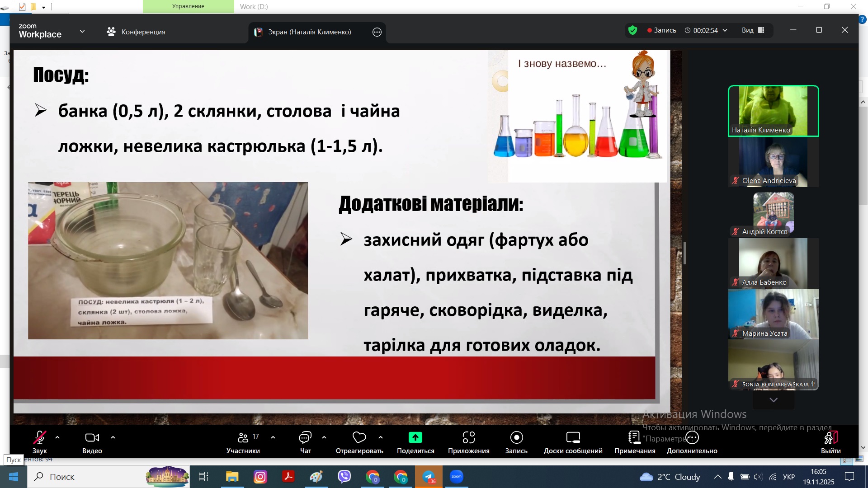Click the React heart icon

point(359,438)
